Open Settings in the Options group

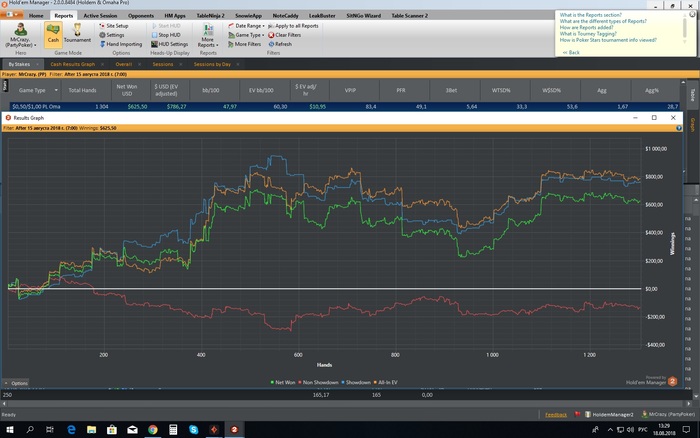pyautogui.click(x=112, y=35)
